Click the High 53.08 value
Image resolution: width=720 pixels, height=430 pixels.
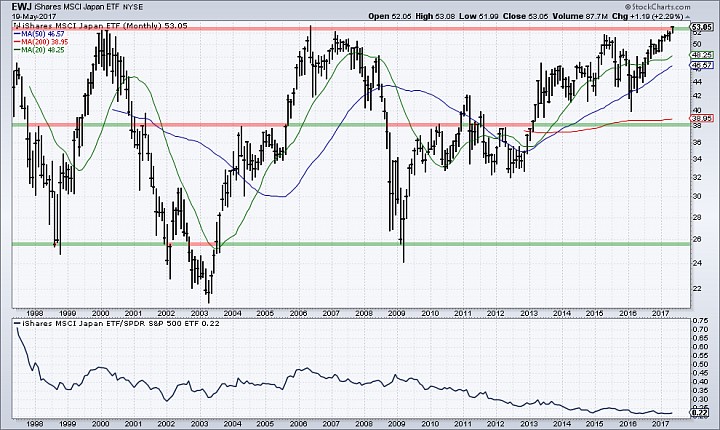(x=435, y=16)
